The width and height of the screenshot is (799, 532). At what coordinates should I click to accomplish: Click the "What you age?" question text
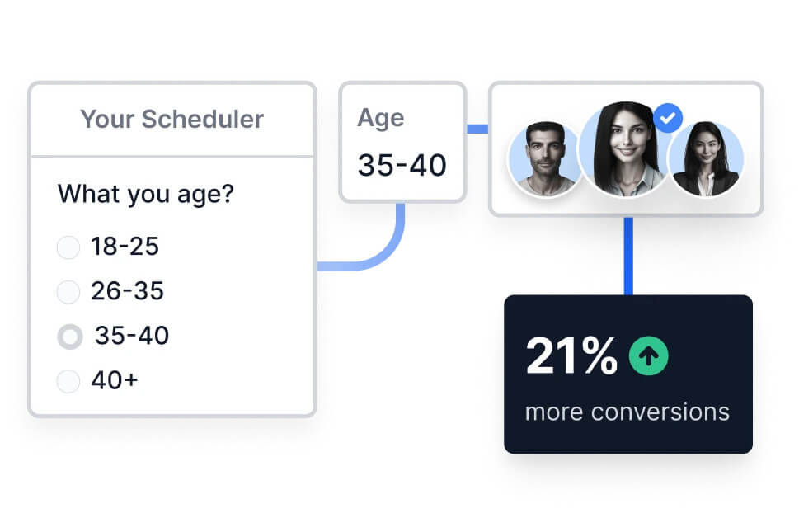(146, 195)
